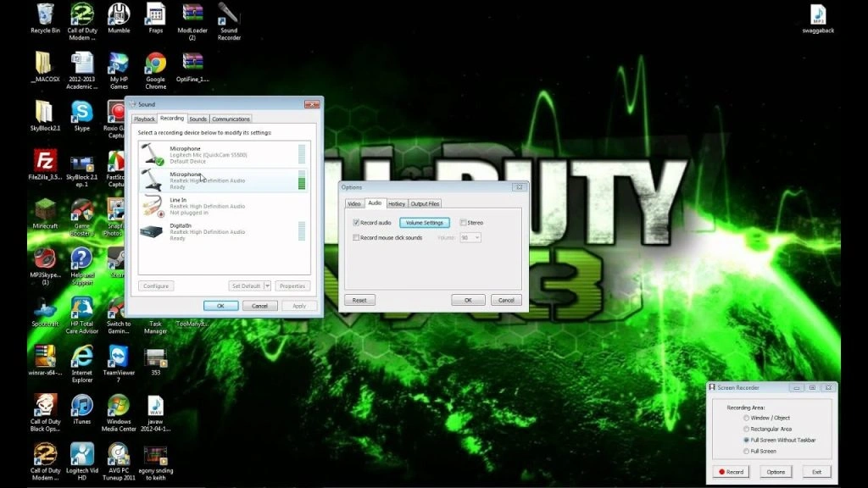
Task: Select the Realtek Microphone device
Action: pyautogui.click(x=224, y=180)
